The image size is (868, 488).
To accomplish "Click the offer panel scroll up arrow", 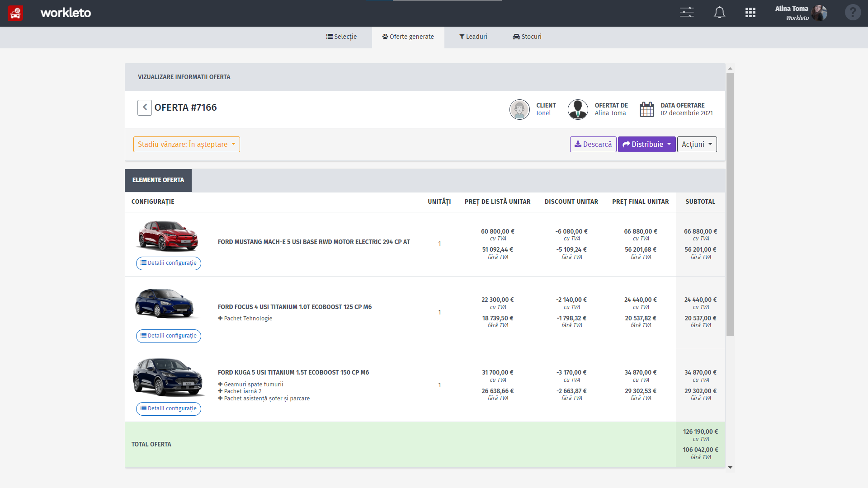I will (x=730, y=69).
